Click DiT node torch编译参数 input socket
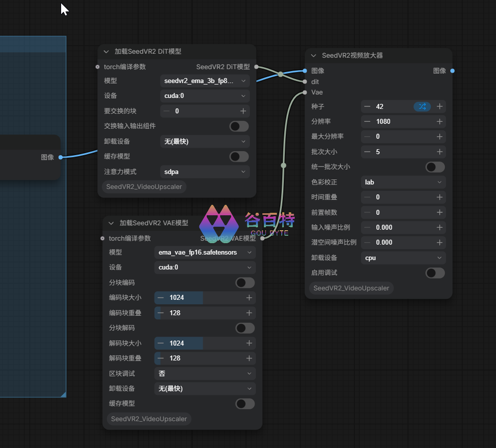Screen dimensions: 496x448 click(x=97, y=67)
